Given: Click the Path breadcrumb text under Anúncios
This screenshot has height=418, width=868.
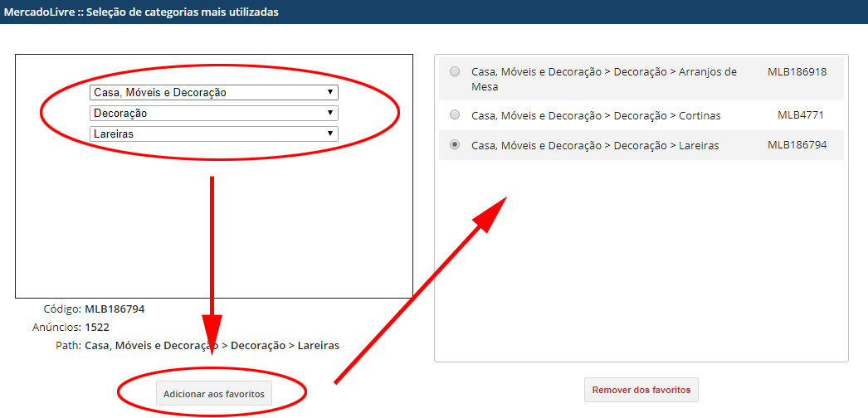Looking at the screenshot, I should (212, 346).
